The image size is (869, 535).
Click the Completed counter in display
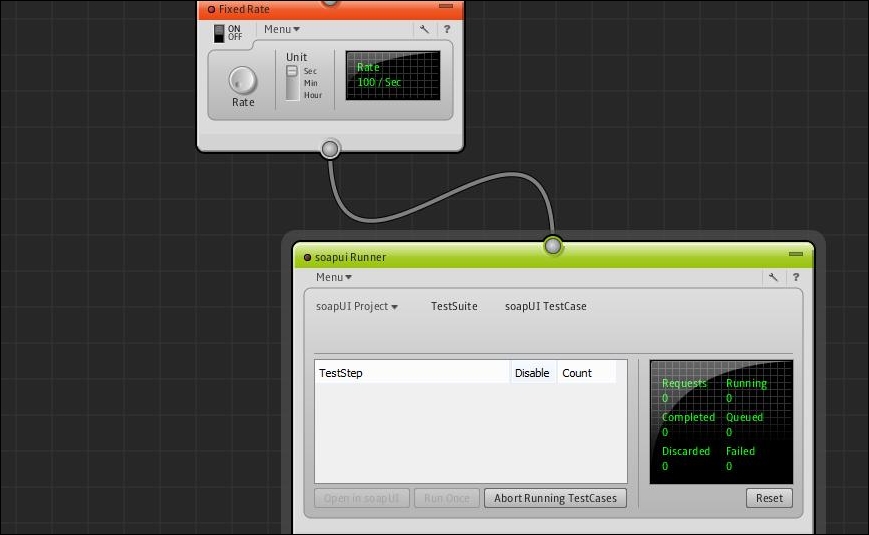(688, 424)
